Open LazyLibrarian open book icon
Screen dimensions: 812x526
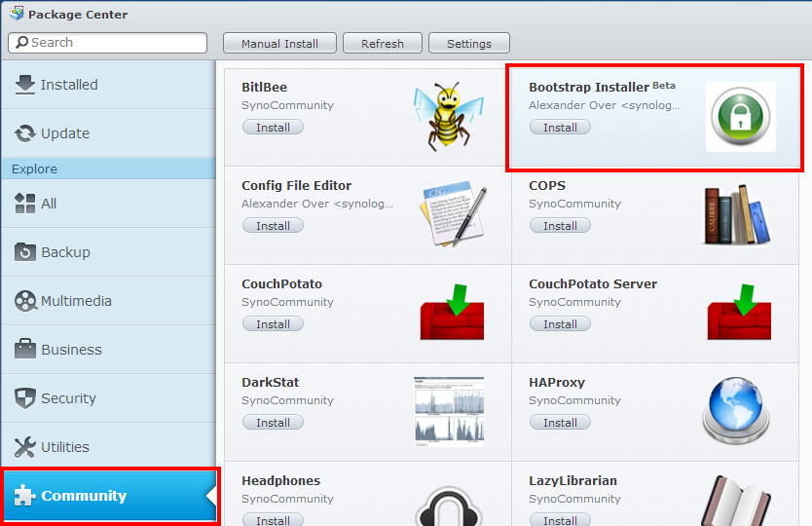point(735,501)
